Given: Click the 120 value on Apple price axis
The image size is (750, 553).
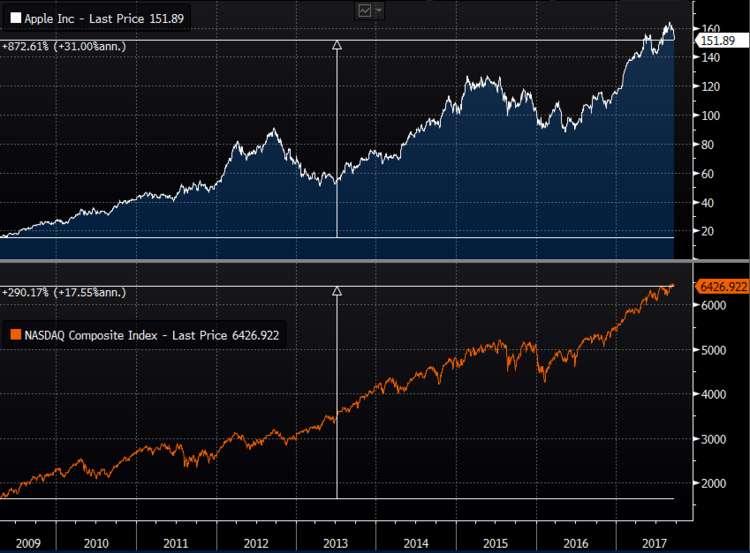Looking at the screenshot, I should 710,87.
